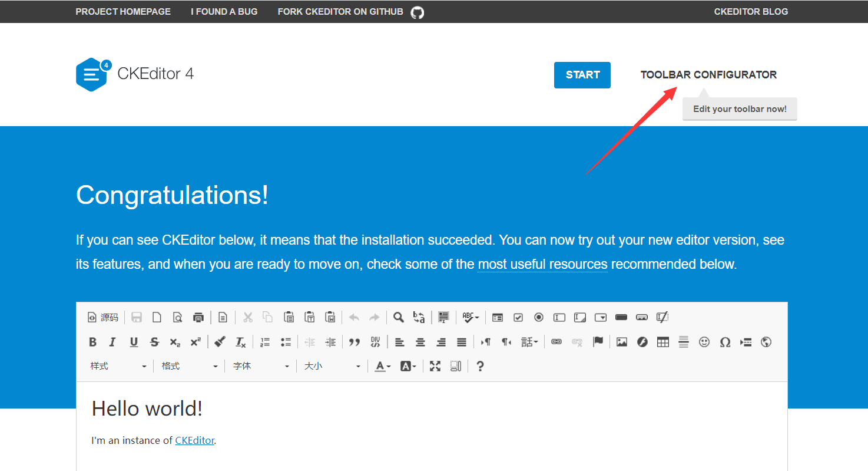Click the About CKEditor question mark
Viewport: 868px width, 471px height.
(x=480, y=366)
